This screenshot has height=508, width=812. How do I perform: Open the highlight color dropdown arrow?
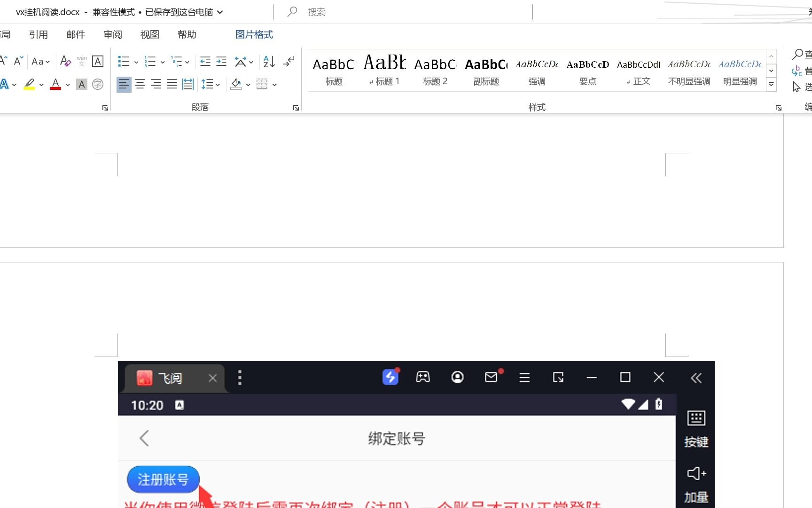click(x=41, y=85)
